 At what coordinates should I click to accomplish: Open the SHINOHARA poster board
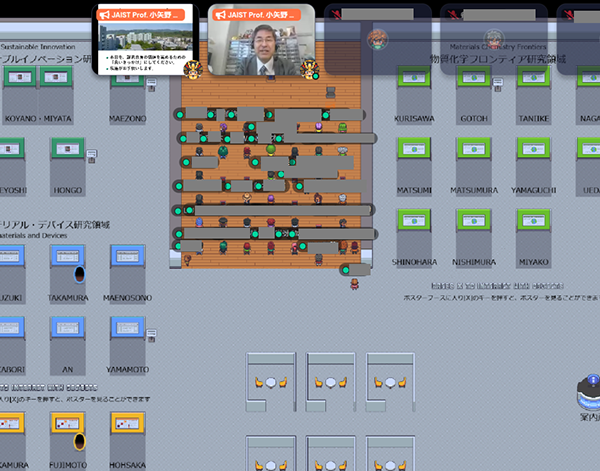click(x=414, y=220)
